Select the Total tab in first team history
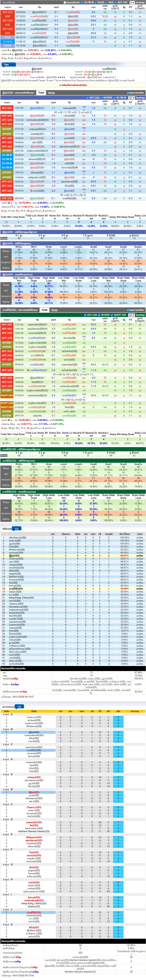Viewport: 146px width, 980px height. point(41,93)
